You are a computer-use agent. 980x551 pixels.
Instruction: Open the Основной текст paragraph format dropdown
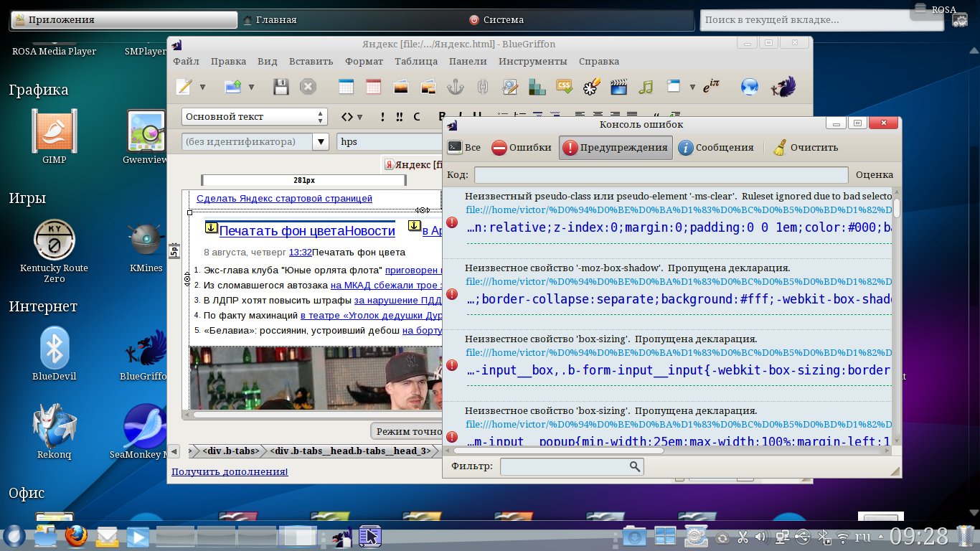pos(255,117)
